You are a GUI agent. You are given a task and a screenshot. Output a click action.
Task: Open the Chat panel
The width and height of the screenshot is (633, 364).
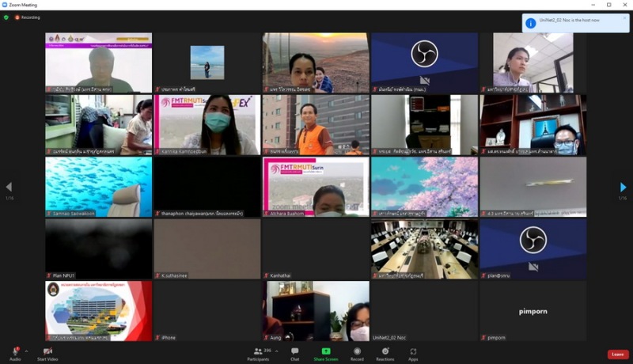click(x=294, y=353)
